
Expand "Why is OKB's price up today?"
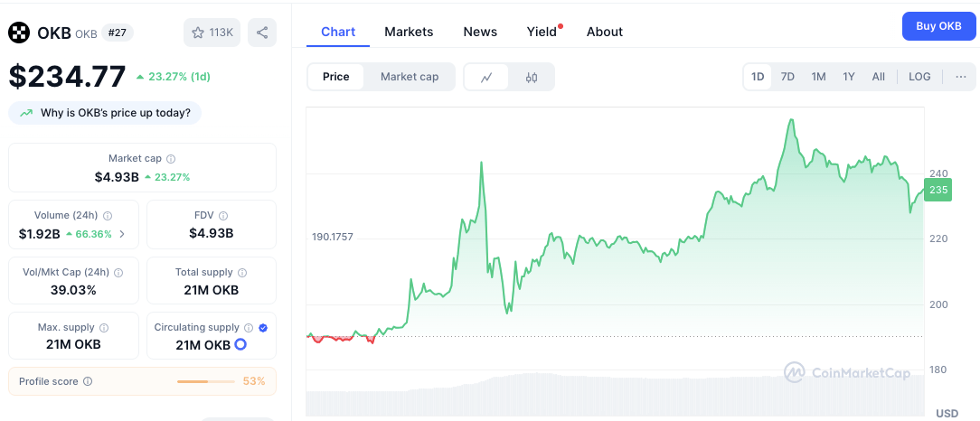coord(105,113)
